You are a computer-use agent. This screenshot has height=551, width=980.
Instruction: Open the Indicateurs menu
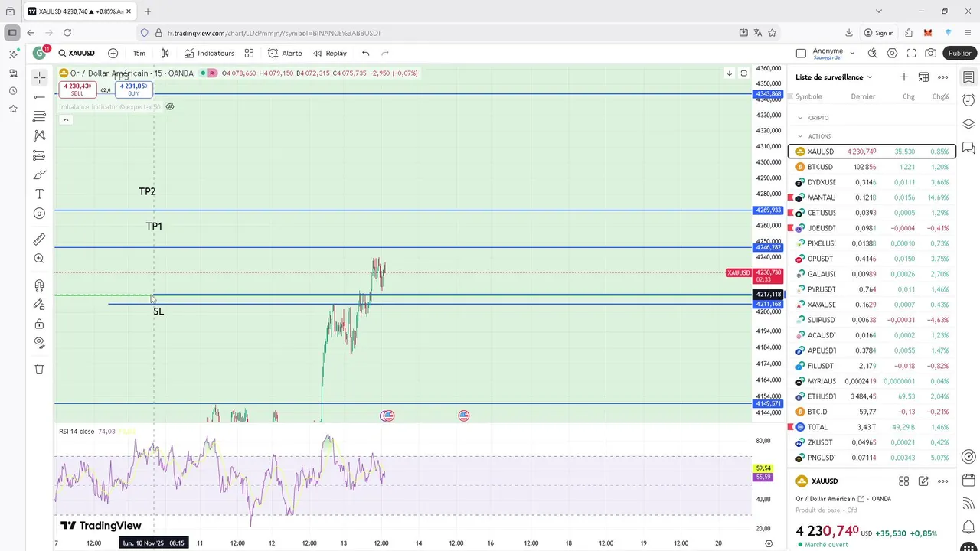[209, 53]
